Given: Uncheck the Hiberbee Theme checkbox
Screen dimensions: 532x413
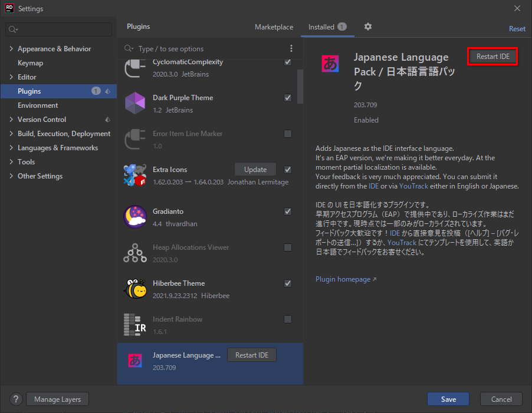Looking at the screenshot, I should tap(288, 283).
